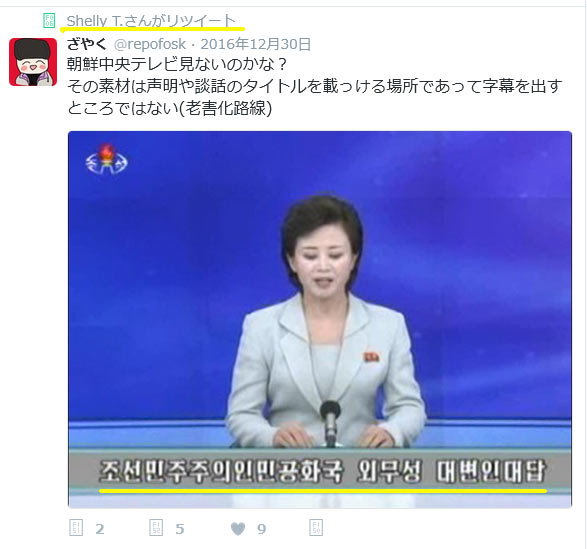
Task: Click the like count 9
Action: [261, 529]
